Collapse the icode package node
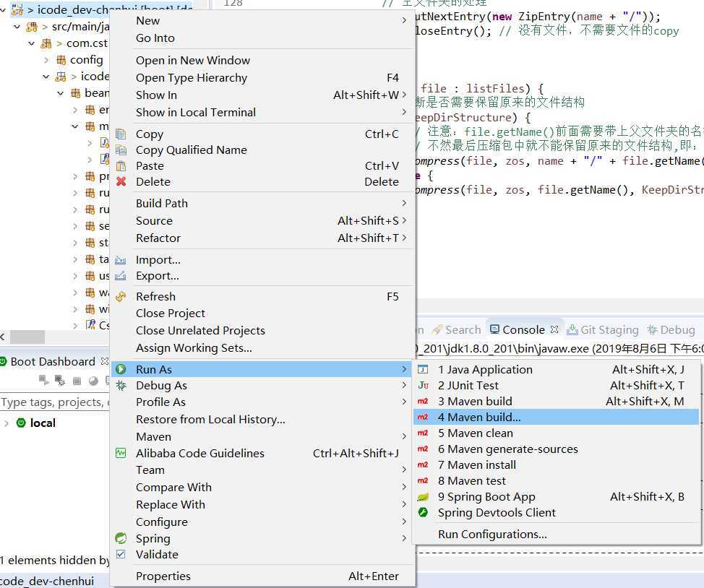This screenshot has width=704, height=588. [x=46, y=77]
